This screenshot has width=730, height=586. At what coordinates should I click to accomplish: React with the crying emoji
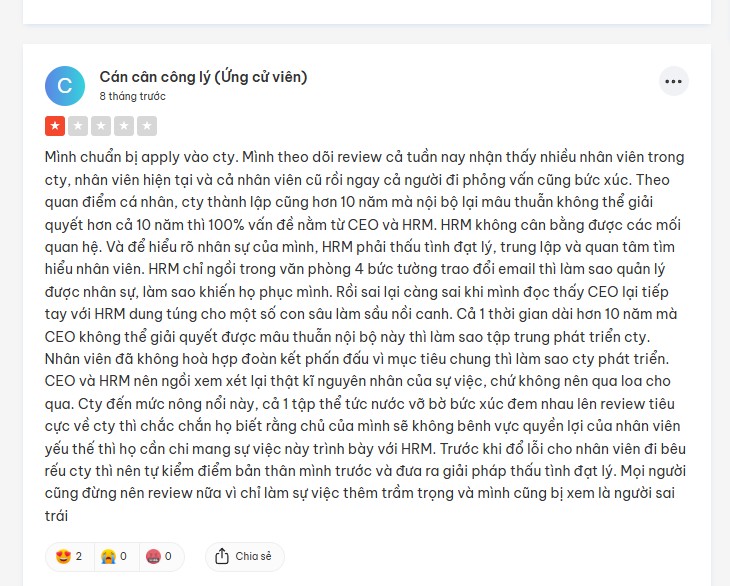pos(108,556)
